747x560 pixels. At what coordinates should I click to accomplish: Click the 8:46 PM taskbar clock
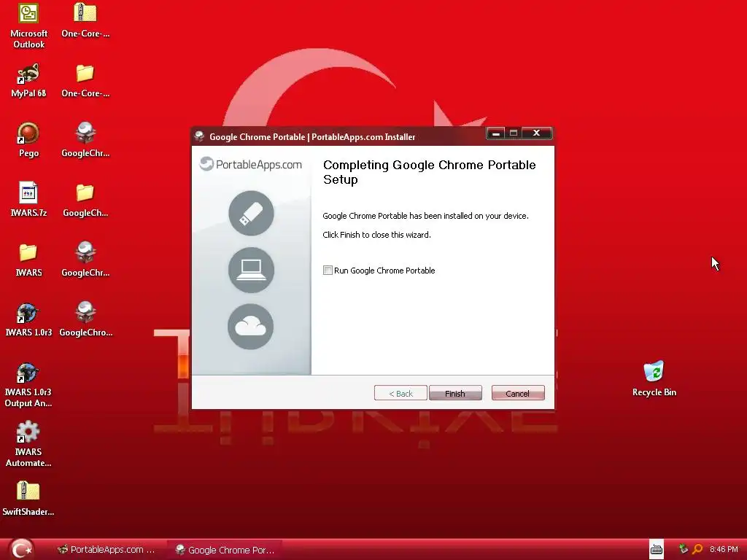724,549
